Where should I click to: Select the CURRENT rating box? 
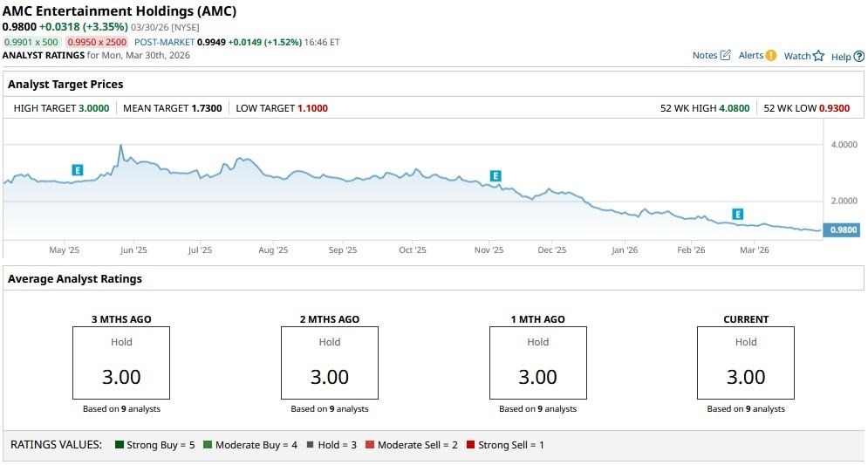pyautogui.click(x=746, y=363)
